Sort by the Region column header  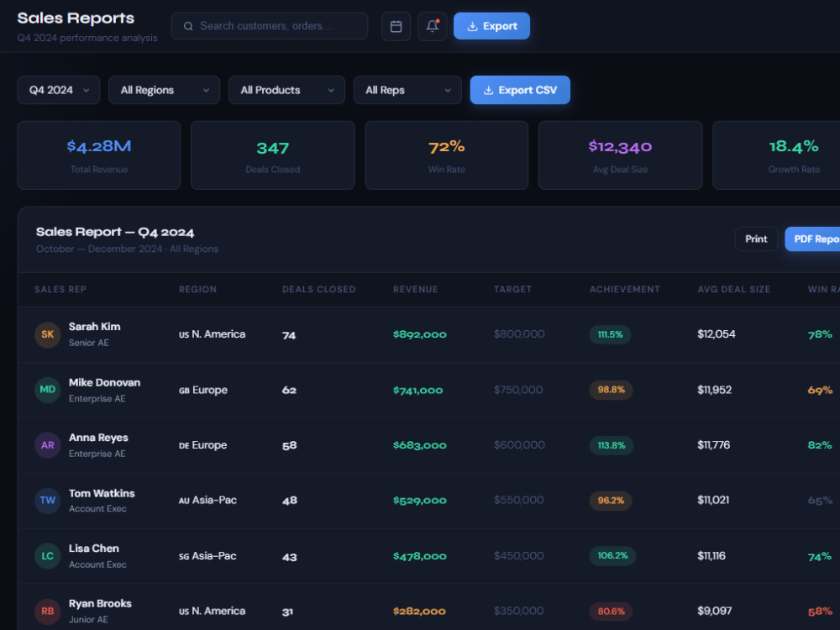(x=197, y=289)
